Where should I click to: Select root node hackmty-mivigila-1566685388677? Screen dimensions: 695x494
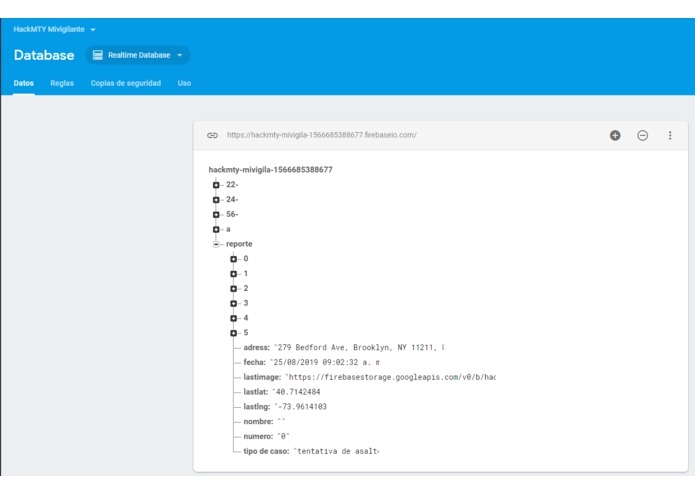[x=270, y=170]
